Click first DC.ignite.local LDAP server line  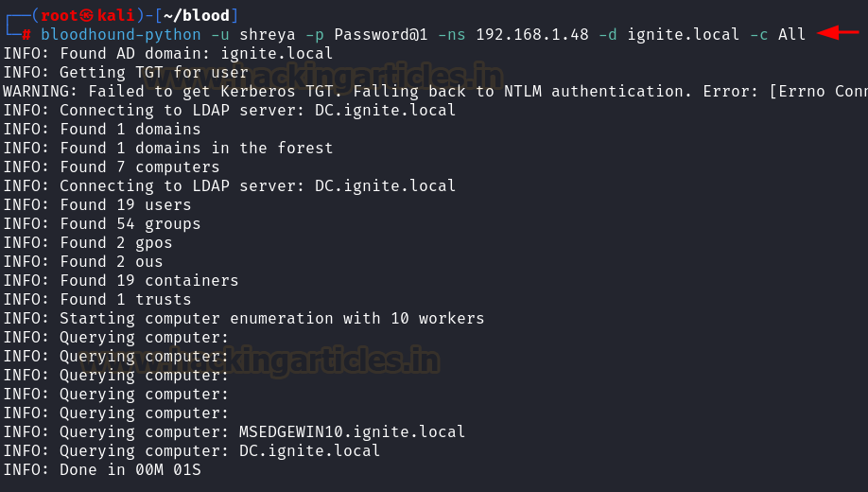pos(230,110)
